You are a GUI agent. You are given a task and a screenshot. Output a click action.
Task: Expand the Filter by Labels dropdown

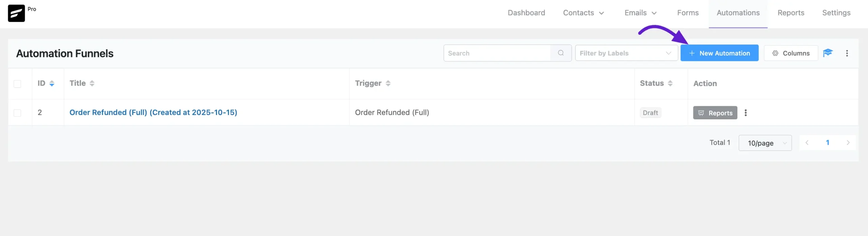pyautogui.click(x=626, y=53)
